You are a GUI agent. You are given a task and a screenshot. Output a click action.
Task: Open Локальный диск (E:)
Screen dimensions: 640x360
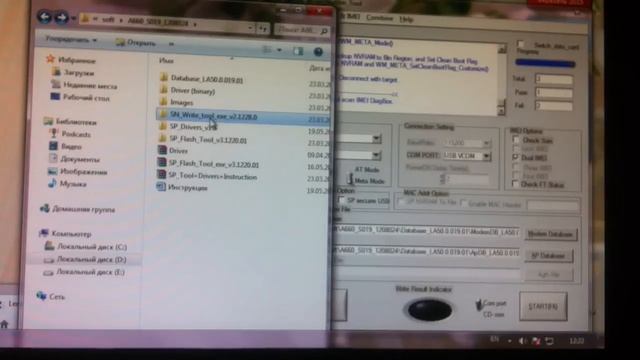84,272
